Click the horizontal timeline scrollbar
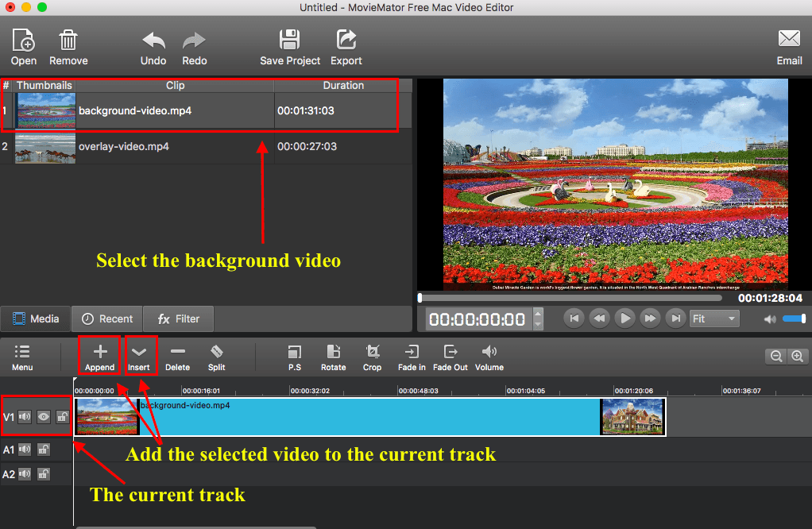The width and height of the screenshot is (812, 529). tap(195, 527)
